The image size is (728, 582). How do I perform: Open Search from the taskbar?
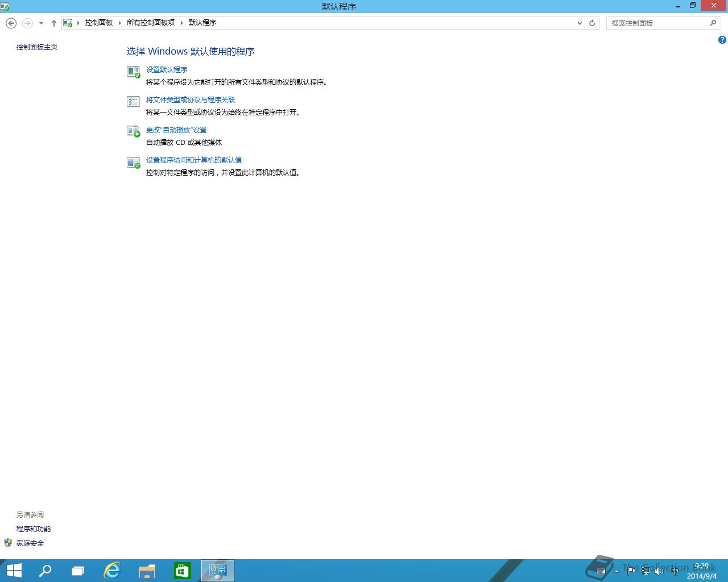45,571
